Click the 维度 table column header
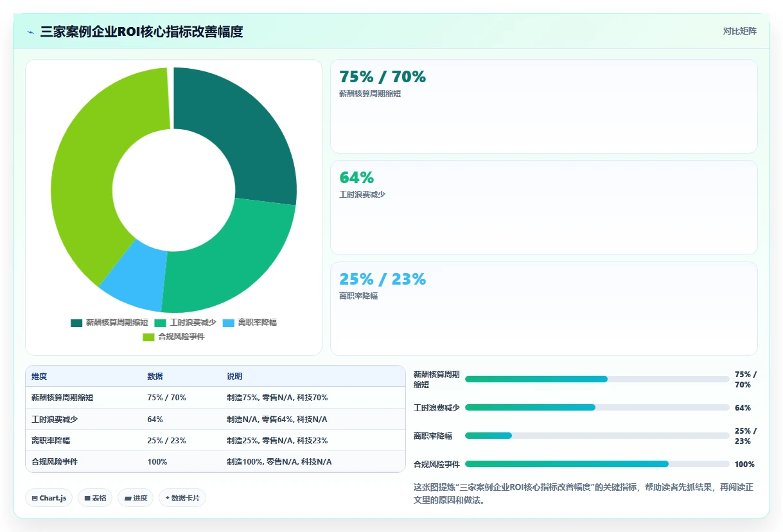The width and height of the screenshot is (783, 532). pos(39,377)
